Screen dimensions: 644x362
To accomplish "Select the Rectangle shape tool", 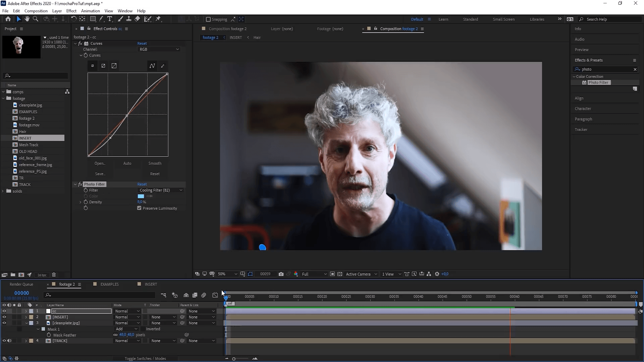I will point(93,19).
